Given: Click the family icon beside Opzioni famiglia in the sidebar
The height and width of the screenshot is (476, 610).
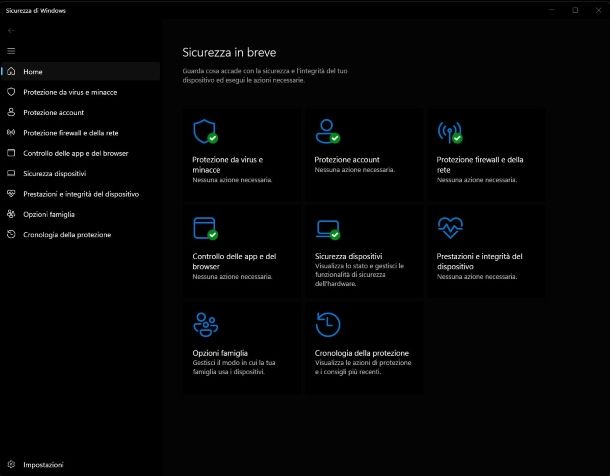Looking at the screenshot, I should tap(11, 214).
